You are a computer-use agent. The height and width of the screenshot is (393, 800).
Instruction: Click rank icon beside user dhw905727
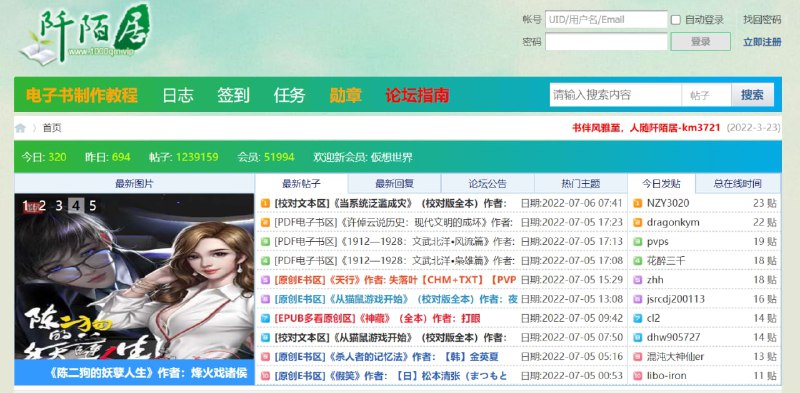(638, 337)
